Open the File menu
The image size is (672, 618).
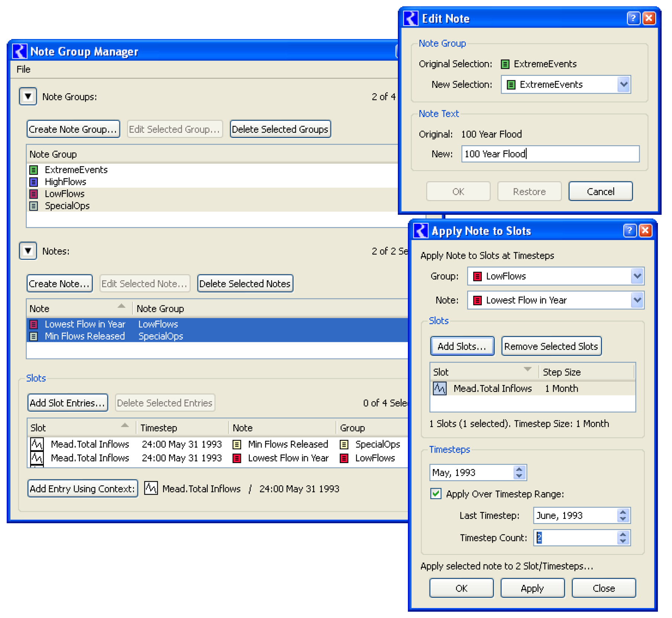[23, 69]
